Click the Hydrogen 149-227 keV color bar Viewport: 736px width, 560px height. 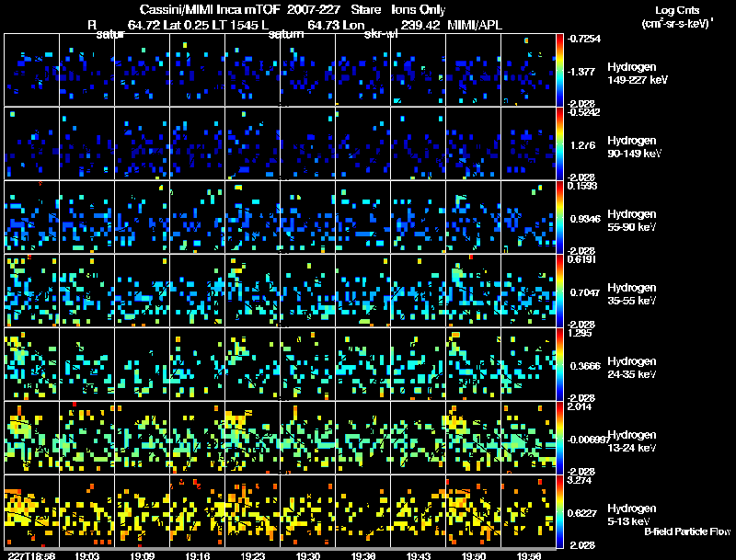point(559,70)
